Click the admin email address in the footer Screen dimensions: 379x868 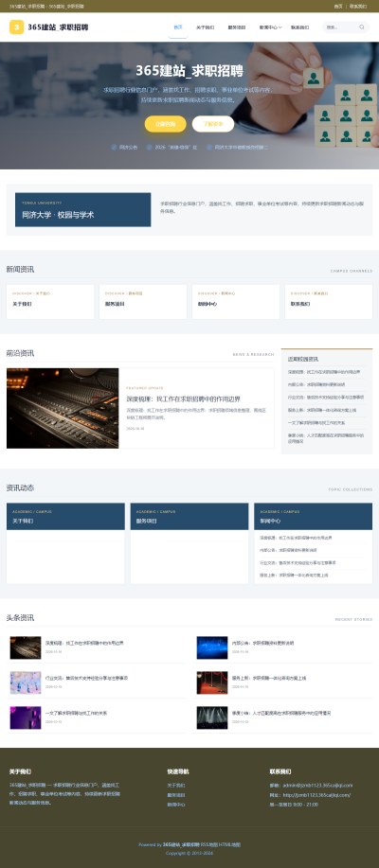click(317, 785)
